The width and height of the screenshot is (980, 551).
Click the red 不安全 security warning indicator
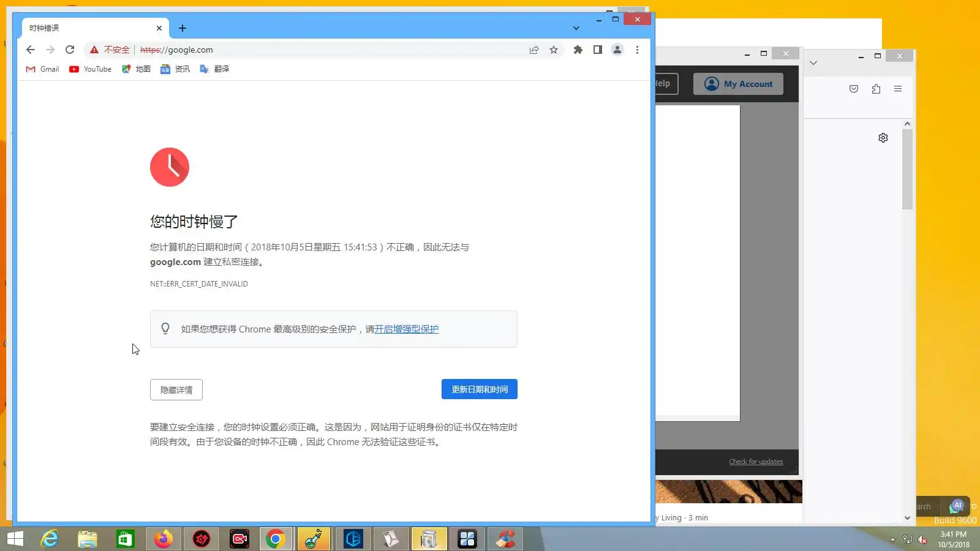coord(110,50)
